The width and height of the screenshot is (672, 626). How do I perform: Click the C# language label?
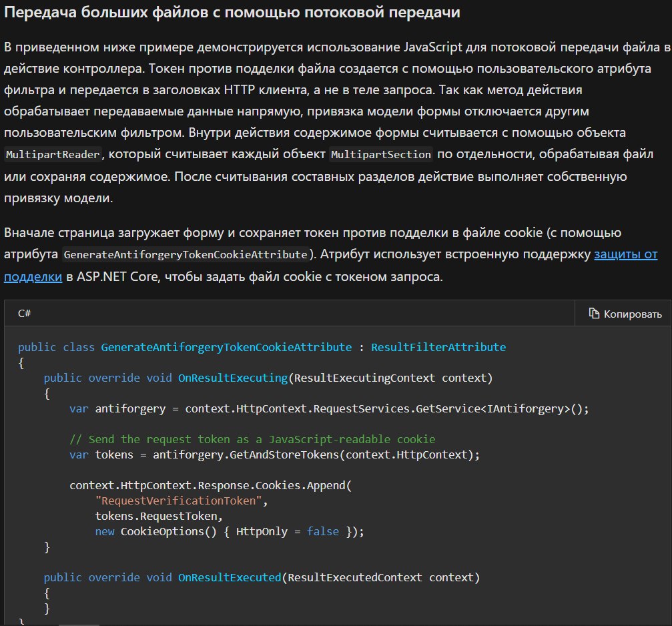coord(25,313)
